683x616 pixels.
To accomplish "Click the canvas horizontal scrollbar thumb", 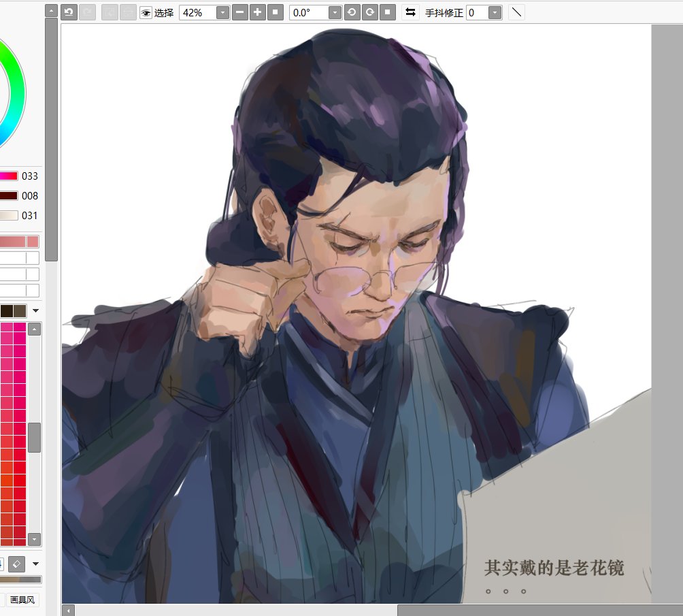I will (x=540, y=611).
